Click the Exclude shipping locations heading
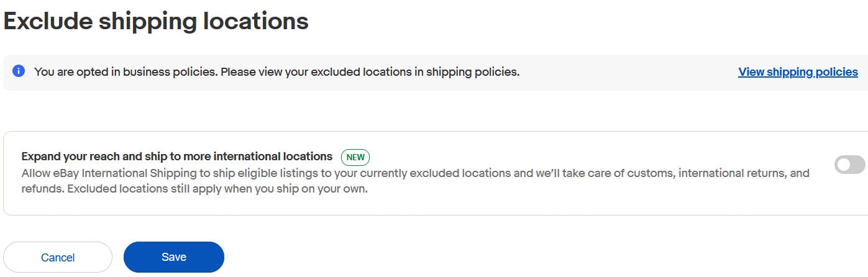Image resolution: width=868 pixels, height=277 pixels. tap(156, 21)
